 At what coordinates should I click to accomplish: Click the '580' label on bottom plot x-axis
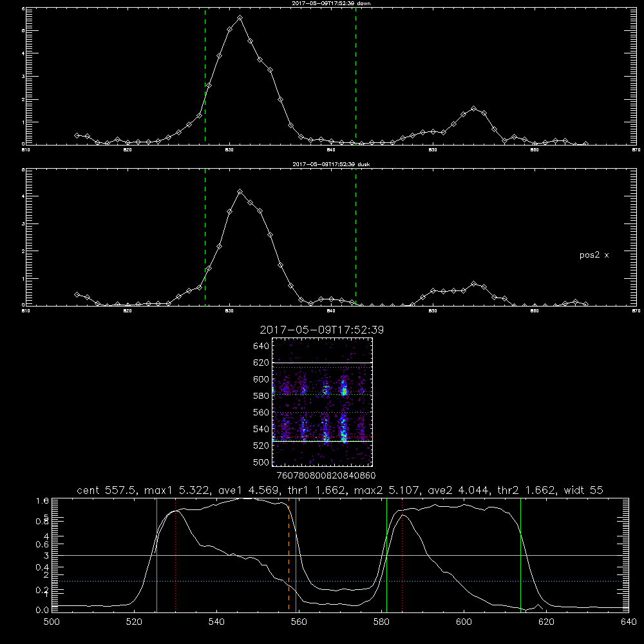point(381,622)
